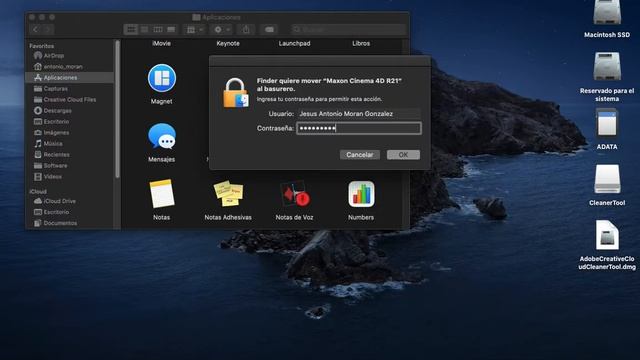640x360 pixels.
Task: Click the lock icon in the dialog
Action: click(236, 93)
